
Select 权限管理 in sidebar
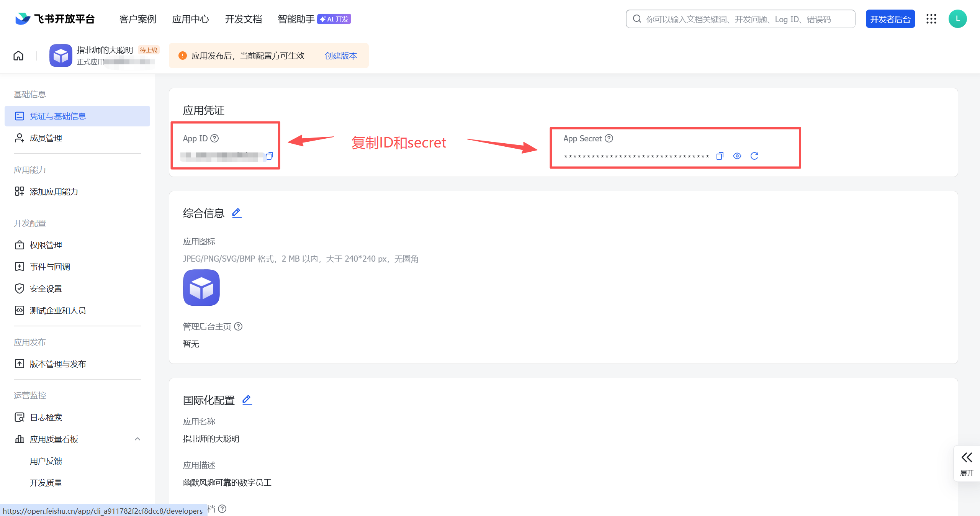[46, 245]
